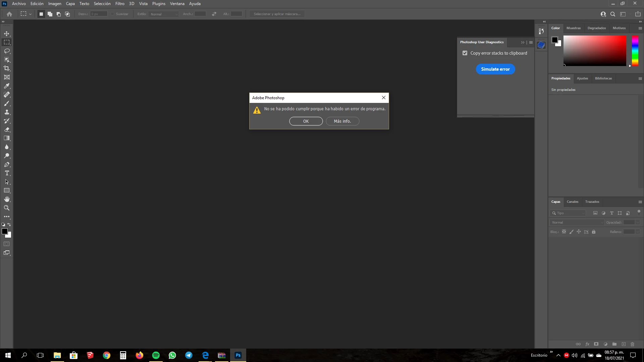Select the Pen tool

click(x=7, y=164)
